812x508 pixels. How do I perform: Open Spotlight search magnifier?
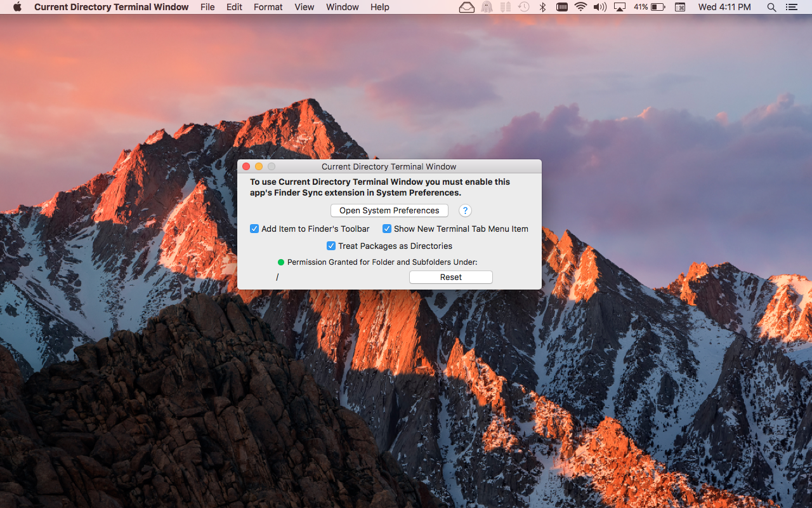click(771, 7)
